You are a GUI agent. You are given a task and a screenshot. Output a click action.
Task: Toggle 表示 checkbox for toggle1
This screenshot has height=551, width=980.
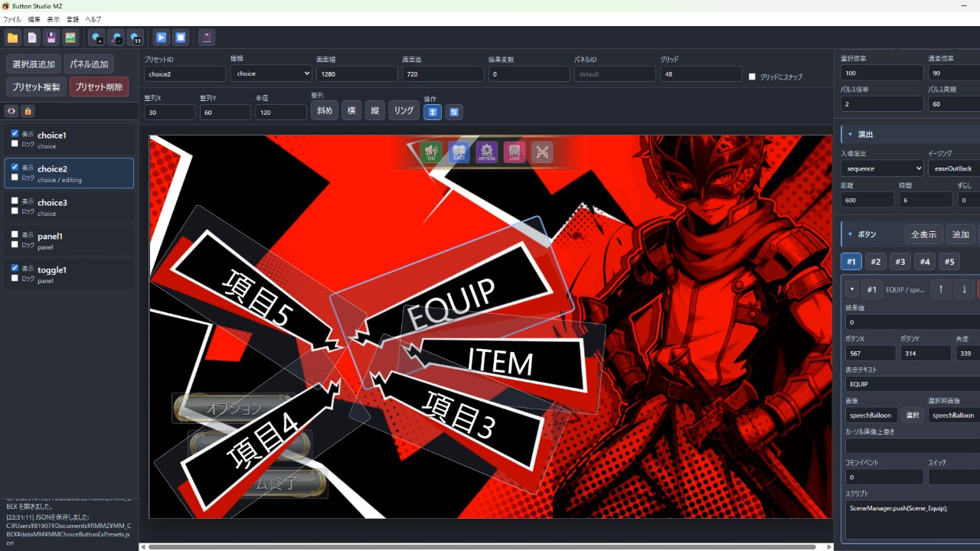[x=15, y=268]
